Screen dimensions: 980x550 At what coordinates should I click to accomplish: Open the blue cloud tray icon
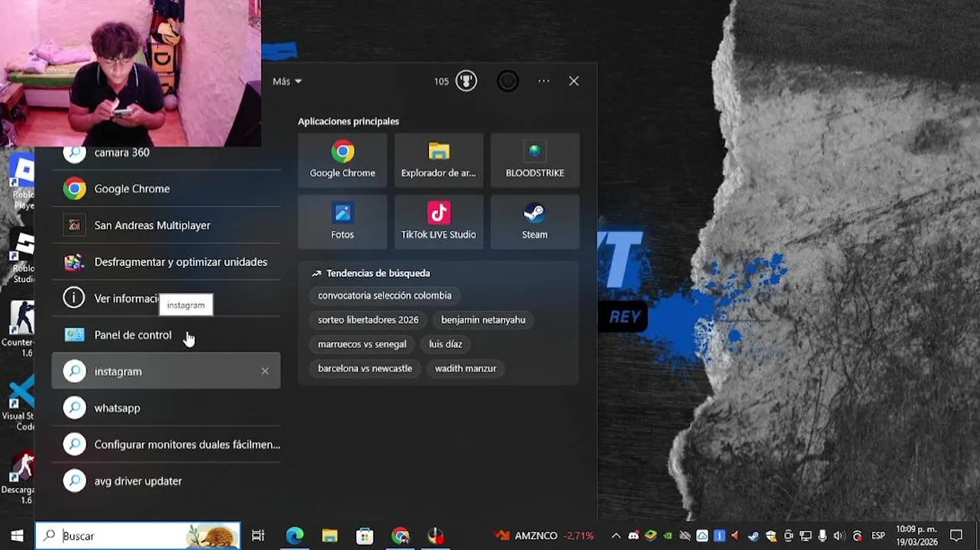coord(702,535)
